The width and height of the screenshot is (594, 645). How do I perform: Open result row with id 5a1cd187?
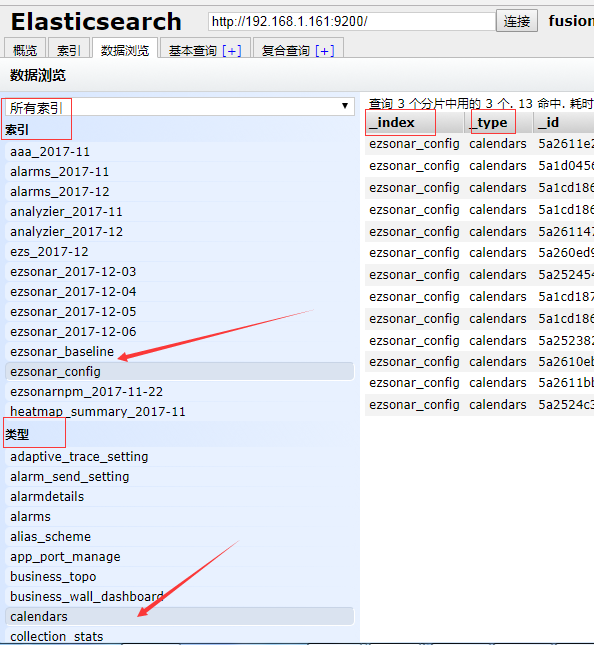pos(479,297)
